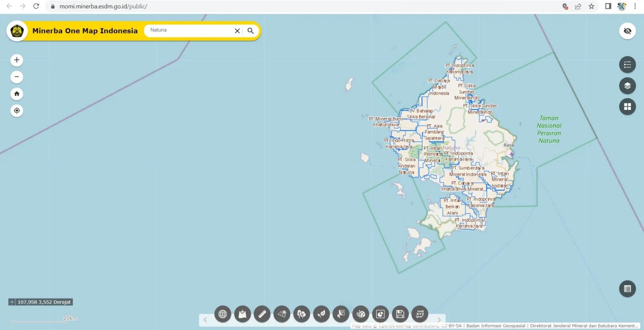Open the legend list panel

pyautogui.click(x=627, y=65)
